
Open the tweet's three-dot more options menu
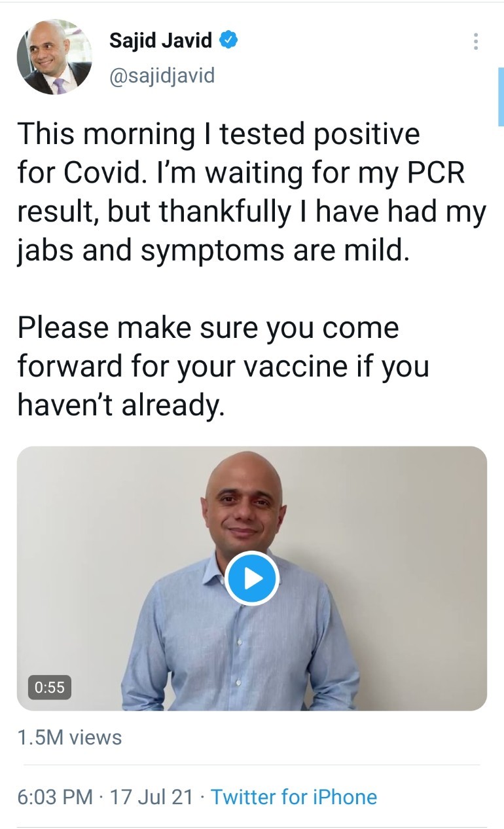pyautogui.click(x=476, y=41)
